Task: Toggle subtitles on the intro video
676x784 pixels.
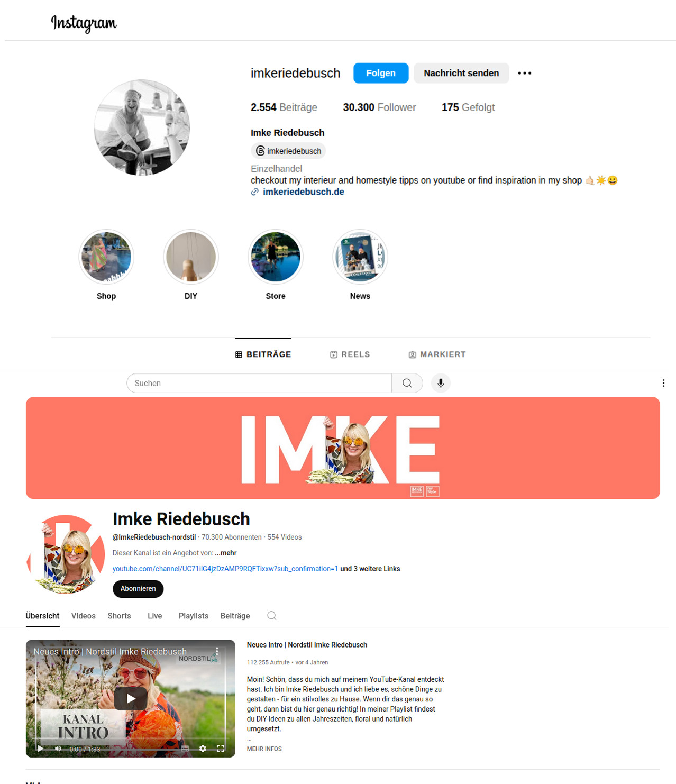Action: click(185, 749)
